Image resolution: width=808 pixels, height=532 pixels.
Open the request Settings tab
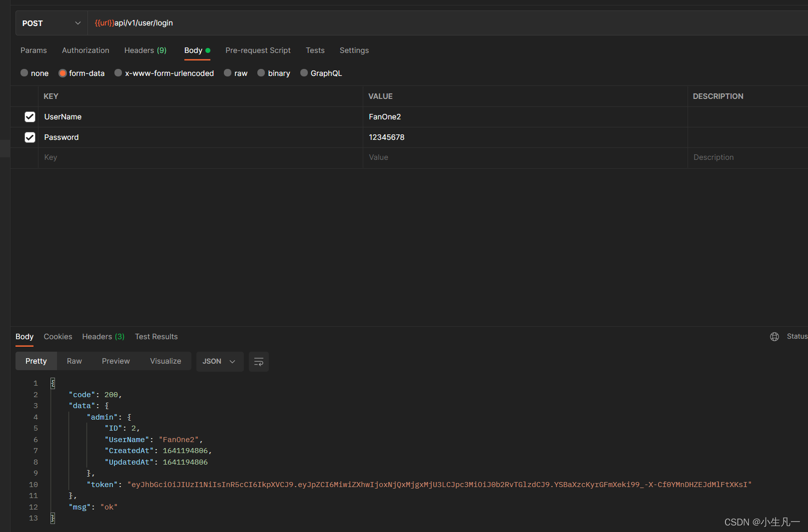pyautogui.click(x=354, y=50)
